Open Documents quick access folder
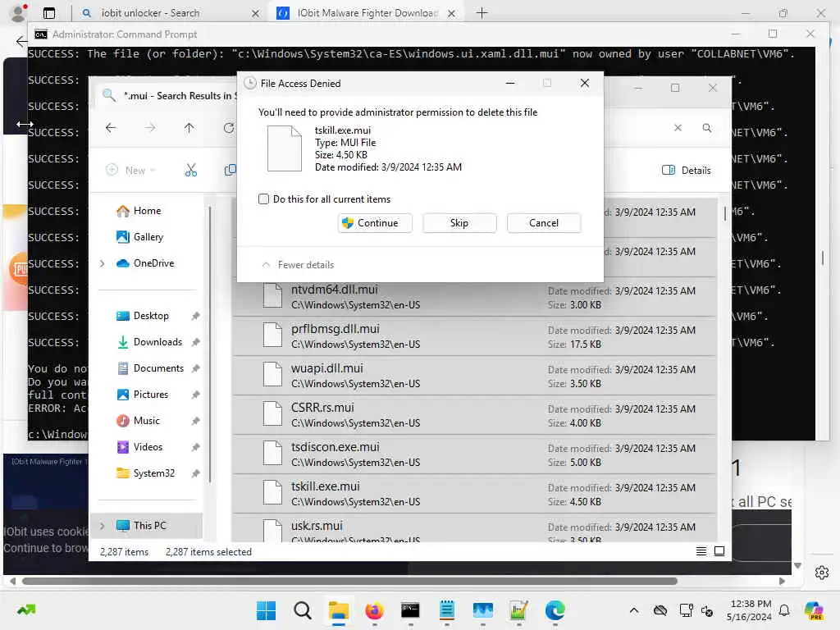This screenshot has width=840, height=630. click(x=151, y=368)
